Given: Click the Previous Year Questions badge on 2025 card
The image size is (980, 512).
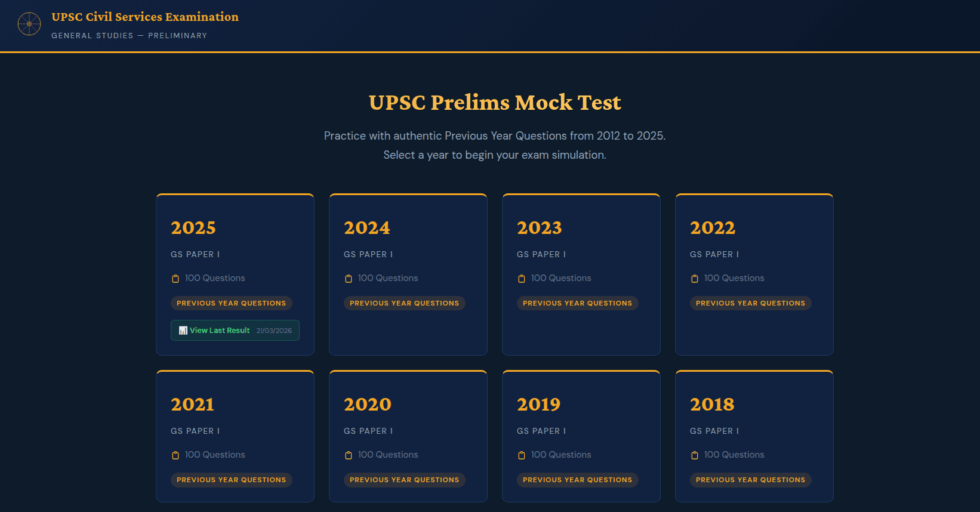Looking at the screenshot, I should pos(231,303).
